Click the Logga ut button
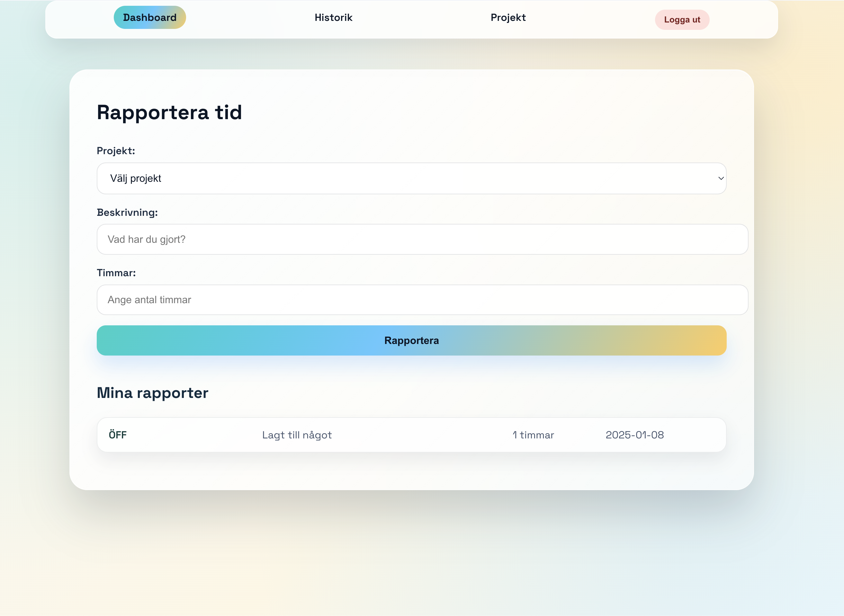Image resolution: width=844 pixels, height=616 pixels. [682, 20]
